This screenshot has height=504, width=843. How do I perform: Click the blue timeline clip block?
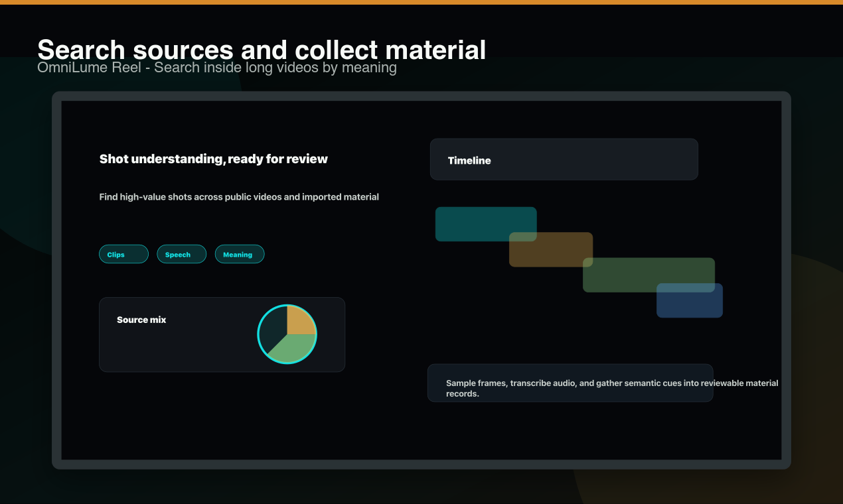(x=690, y=300)
